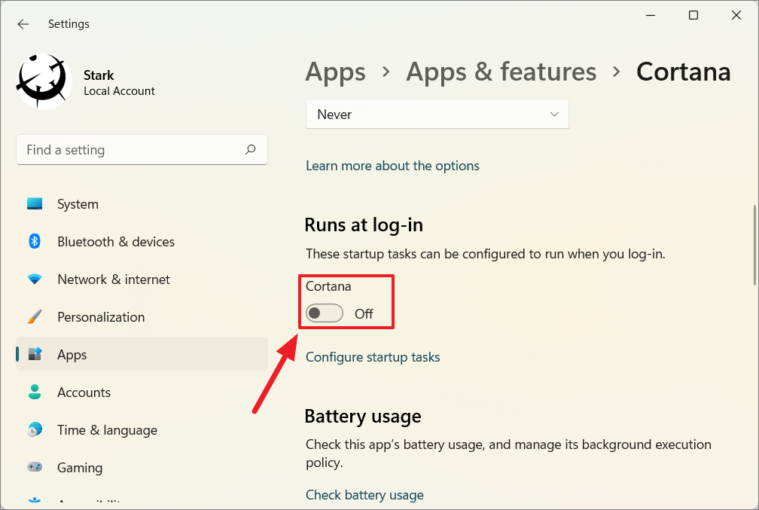Open Learn more about the options link
Image resolution: width=759 pixels, height=510 pixels.
(x=393, y=165)
